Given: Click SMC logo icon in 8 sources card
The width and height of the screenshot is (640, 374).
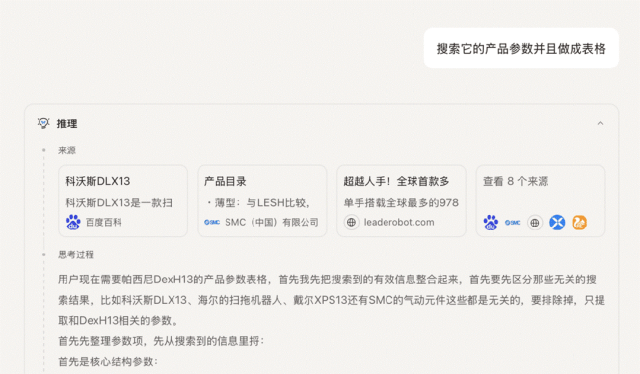Looking at the screenshot, I should pyautogui.click(x=513, y=223).
